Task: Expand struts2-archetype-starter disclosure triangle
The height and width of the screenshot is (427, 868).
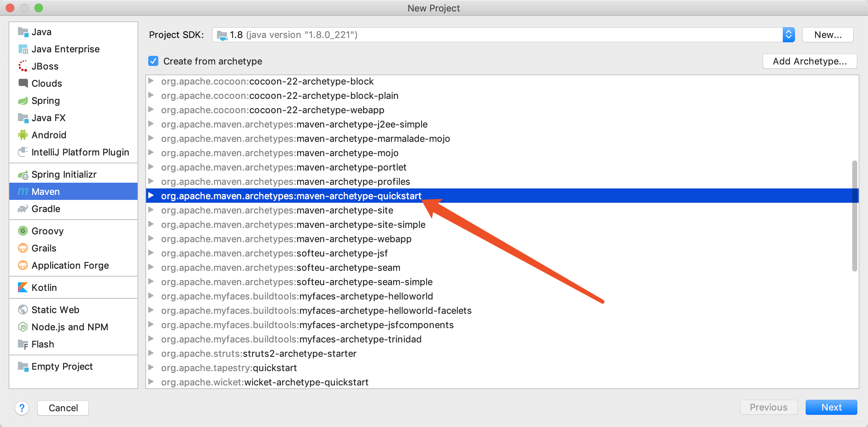Action: tap(151, 353)
